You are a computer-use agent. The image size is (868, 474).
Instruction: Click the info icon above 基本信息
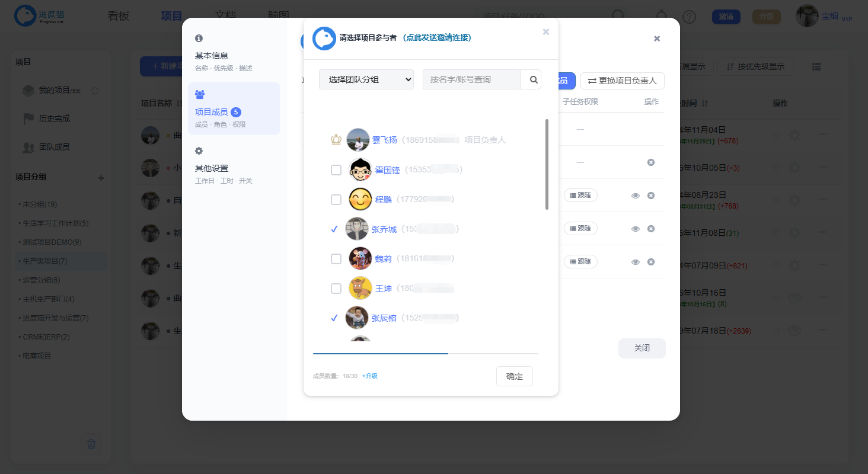click(x=199, y=38)
